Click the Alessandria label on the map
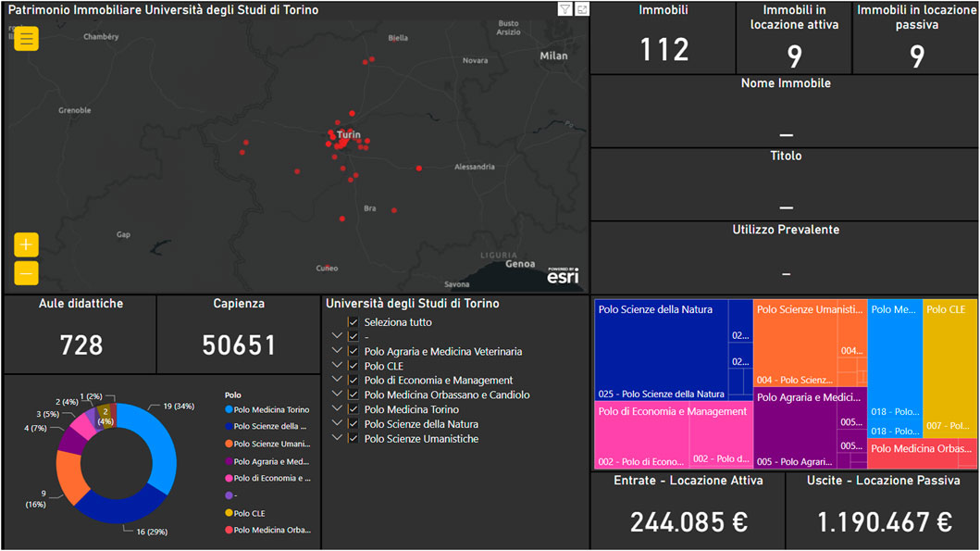980x551 pixels. tap(475, 167)
